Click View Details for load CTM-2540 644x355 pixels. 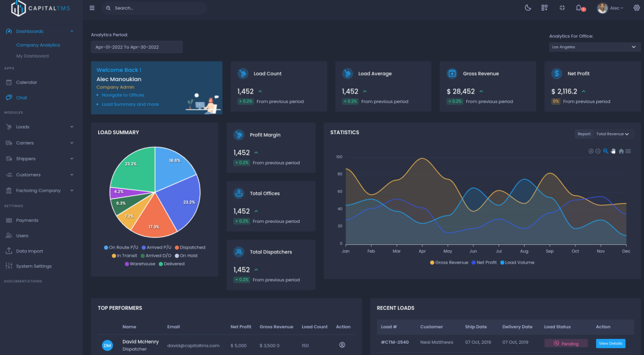pos(611,343)
